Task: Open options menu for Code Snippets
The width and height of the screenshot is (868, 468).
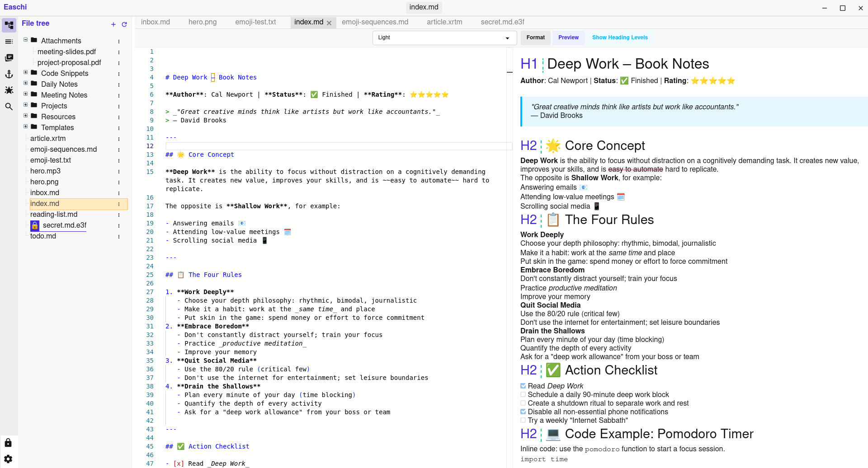Action: [119, 74]
